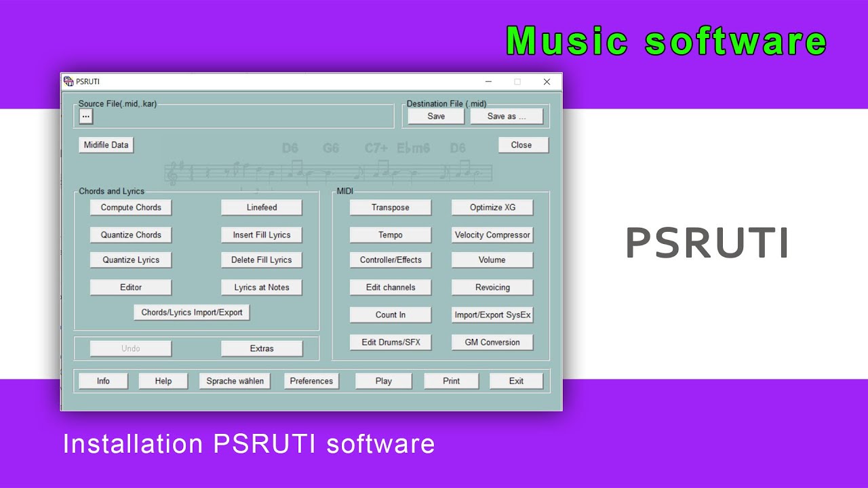
Task: Click the "Source File(.mid,.kar)" label
Action: (118, 104)
